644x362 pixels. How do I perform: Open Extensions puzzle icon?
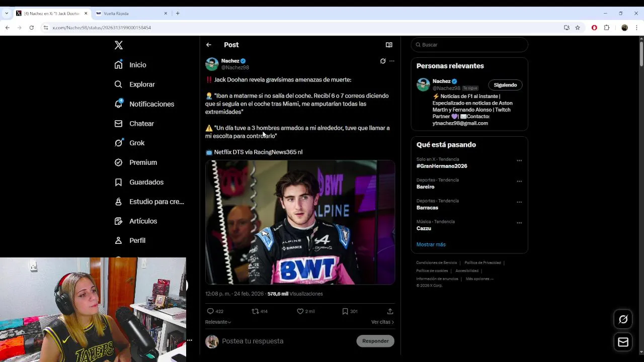click(606, 28)
